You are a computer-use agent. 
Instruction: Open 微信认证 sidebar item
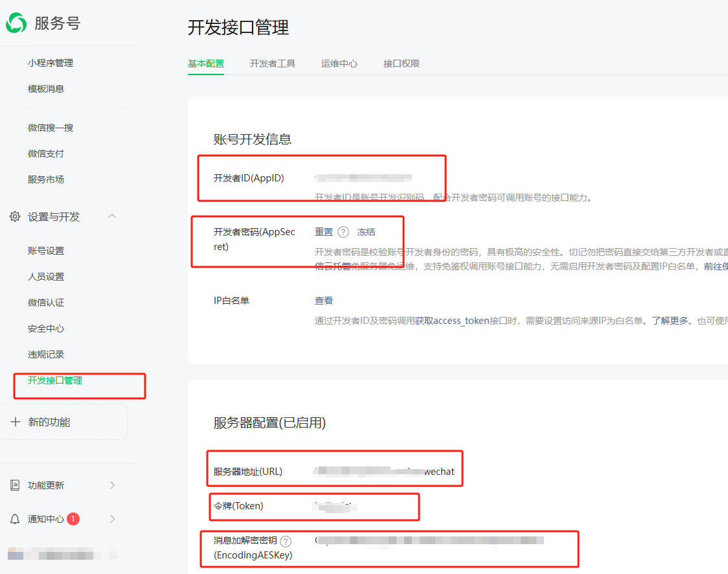point(45,303)
